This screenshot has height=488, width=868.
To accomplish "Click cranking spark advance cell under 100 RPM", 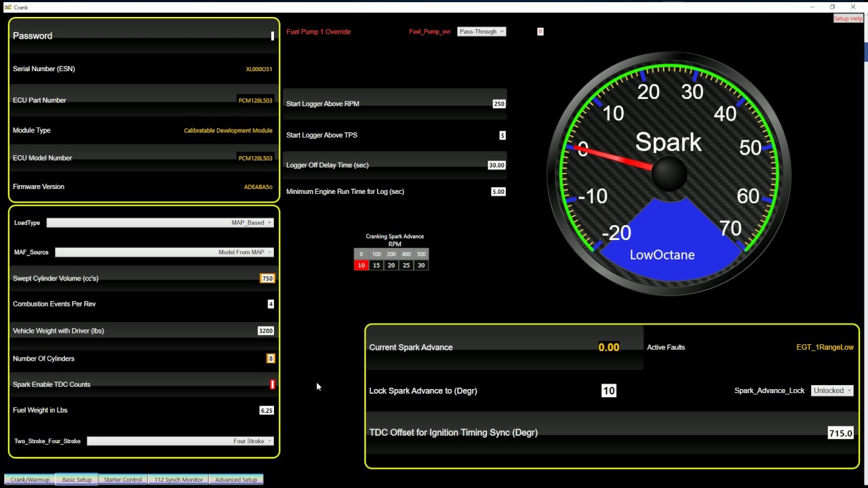I will point(376,265).
